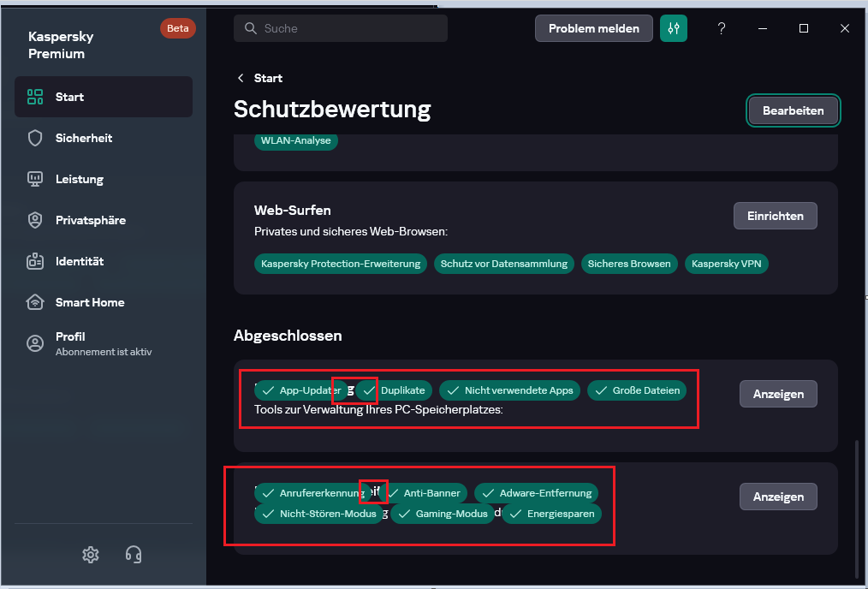Maximize the Kaspersky window

tap(803, 28)
